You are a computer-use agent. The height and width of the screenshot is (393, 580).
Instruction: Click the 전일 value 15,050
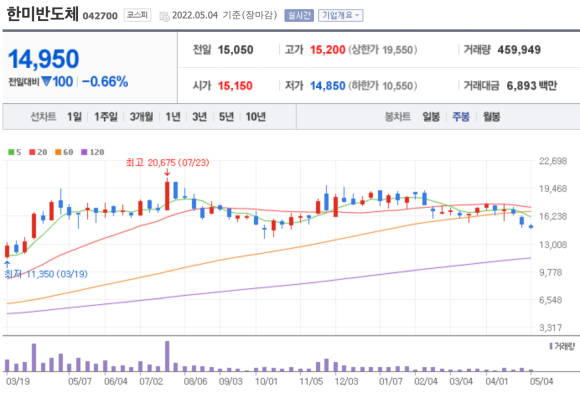click(x=236, y=50)
